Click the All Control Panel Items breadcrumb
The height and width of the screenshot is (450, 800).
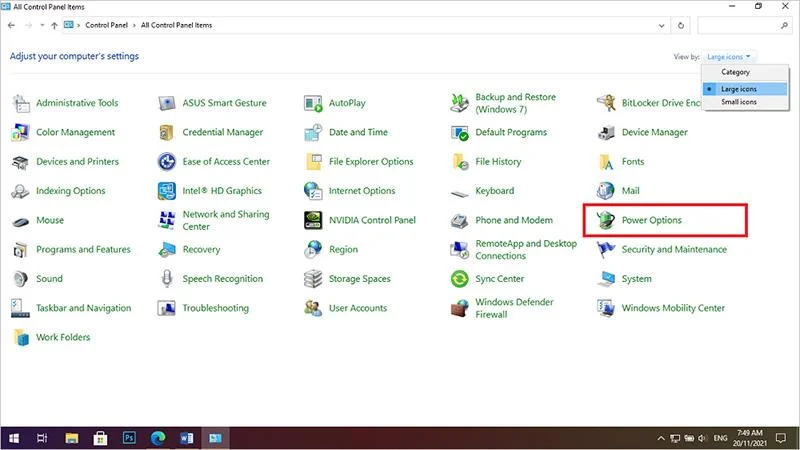(x=176, y=25)
